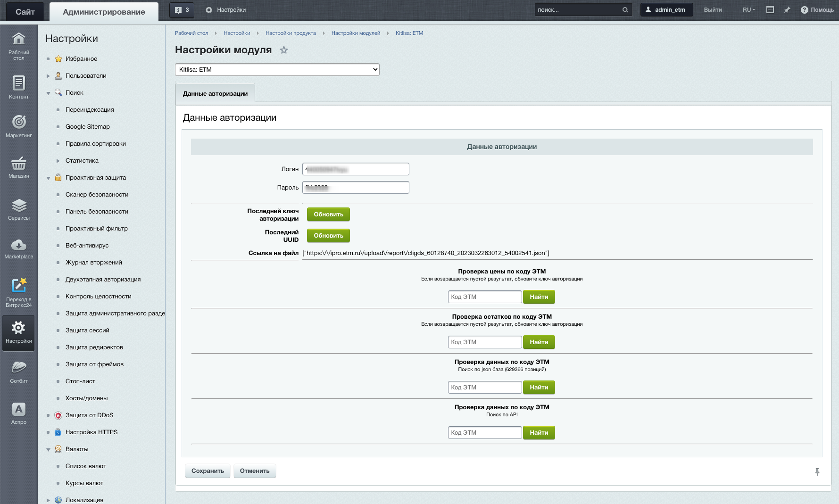This screenshot has height=504, width=839.
Task: Open Избранное in settings tree
Action: pyautogui.click(x=81, y=59)
